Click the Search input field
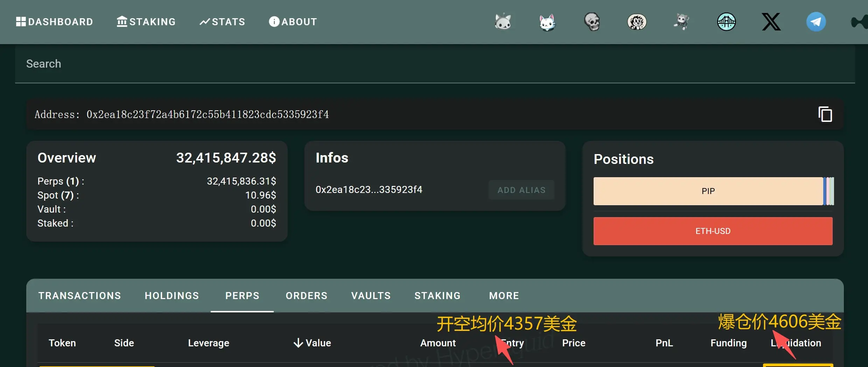 435,64
